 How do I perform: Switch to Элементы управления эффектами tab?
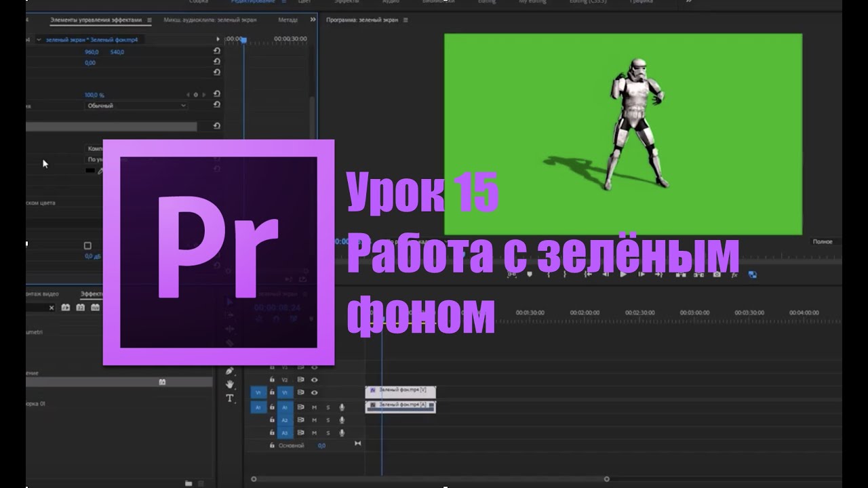(x=97, y=20)
